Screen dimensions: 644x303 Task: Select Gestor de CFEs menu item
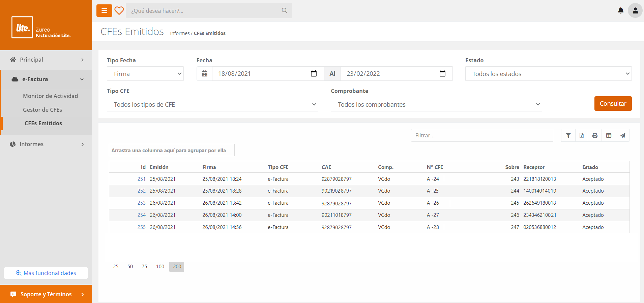pyautogui.click(x=42, y=110)
